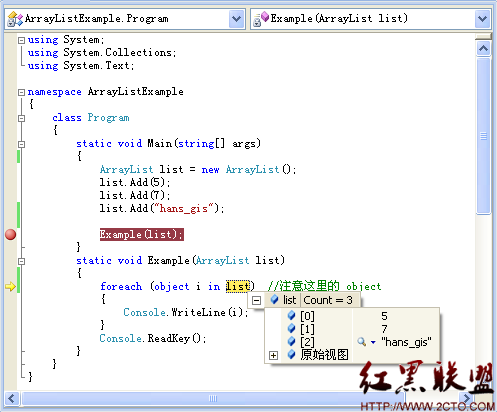Image resolution: width=497 pixels, height=412 pixels.
Task: Click the icon beside 原始视图
Action: 291,354
